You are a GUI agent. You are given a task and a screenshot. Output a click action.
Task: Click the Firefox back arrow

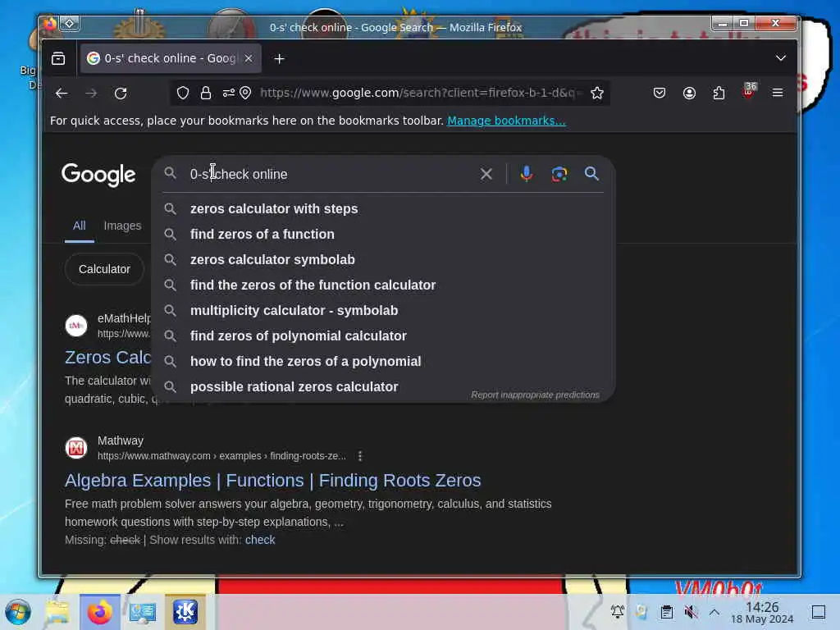tap(62, 94)
